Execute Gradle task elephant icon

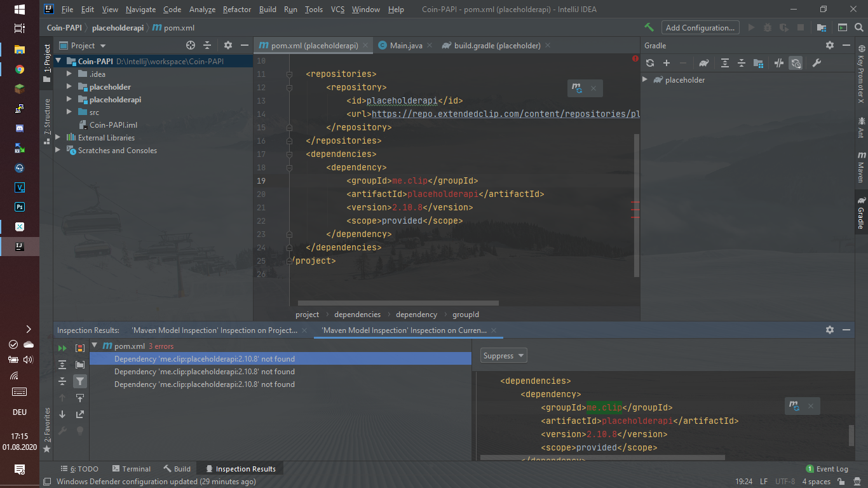(x=704, y=63)
